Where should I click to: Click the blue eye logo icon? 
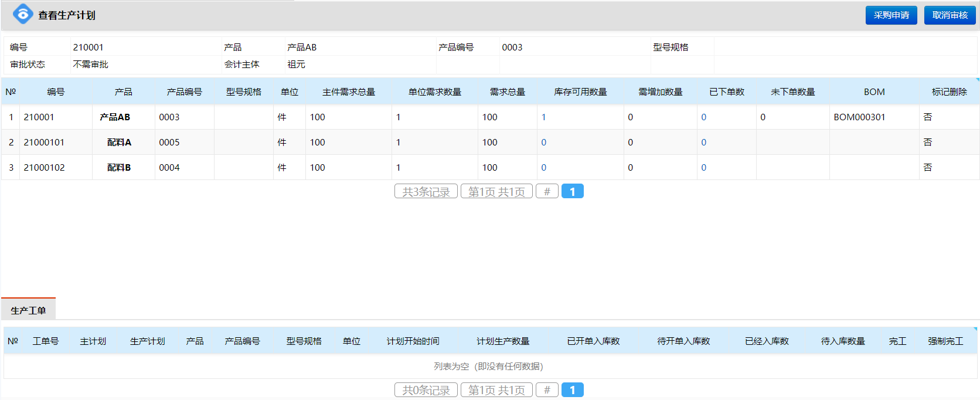tap(23, 15)
